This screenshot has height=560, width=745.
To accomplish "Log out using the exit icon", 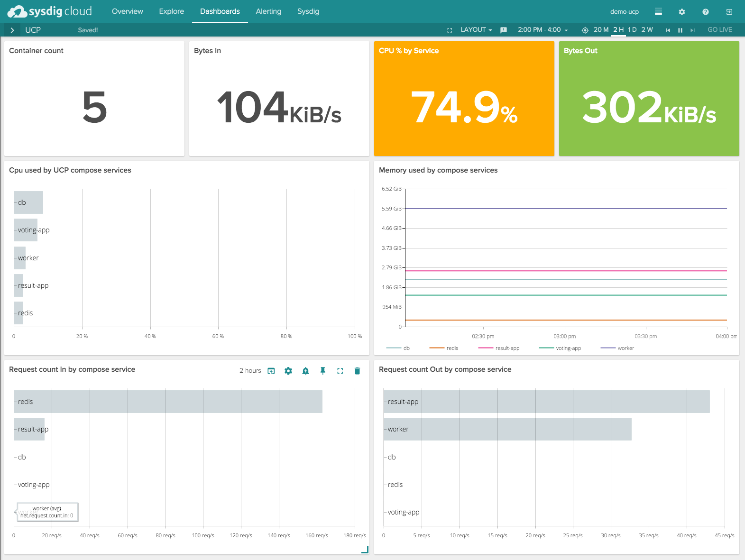I will 729,12.
